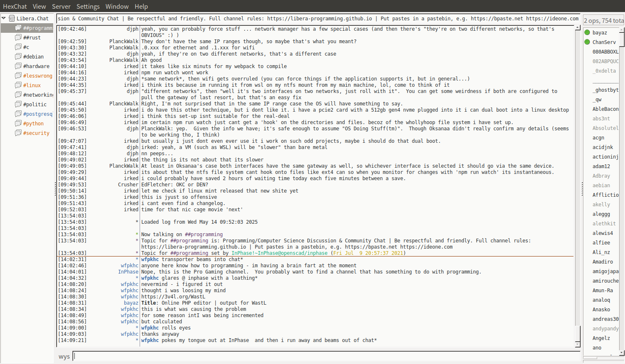The height and width of the screenshot is (364, 625).
Task: Click the ##rust channel icon
Action: (18, 37)
